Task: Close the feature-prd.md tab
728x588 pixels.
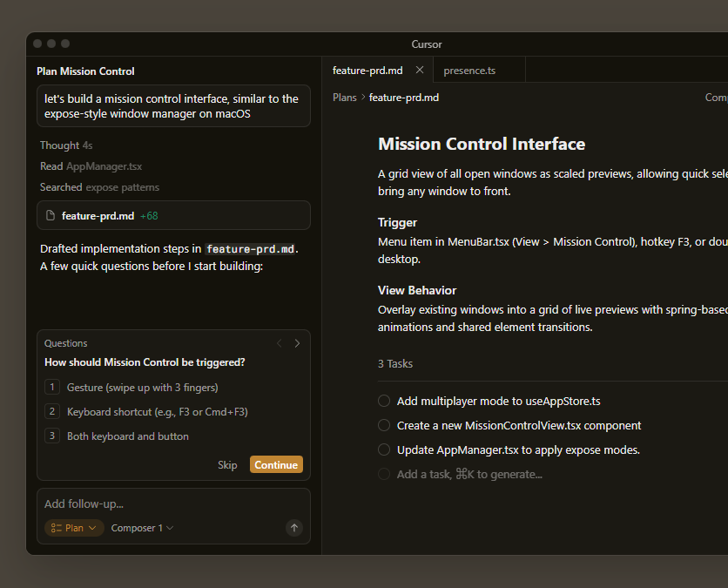Action: point(420,70)
